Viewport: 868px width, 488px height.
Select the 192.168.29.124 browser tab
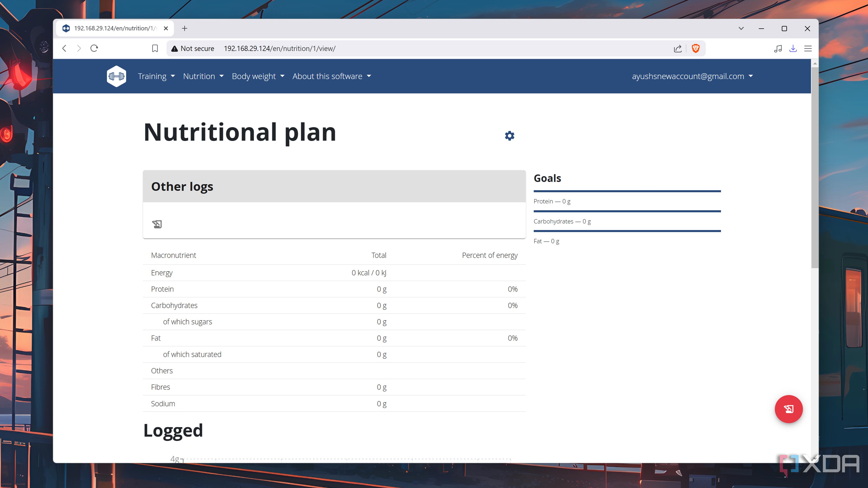(x=115, y=28)
